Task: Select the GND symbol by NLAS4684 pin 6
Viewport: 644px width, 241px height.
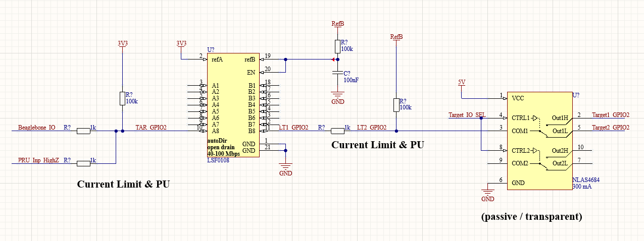Action: click(488, 195)
